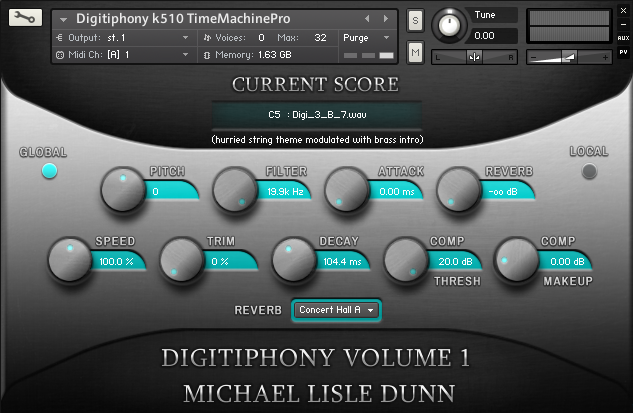Click the Filter knob

pos(235,190)
